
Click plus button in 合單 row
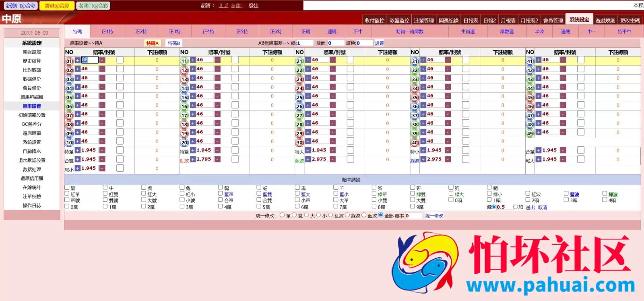tap(539, 150)
